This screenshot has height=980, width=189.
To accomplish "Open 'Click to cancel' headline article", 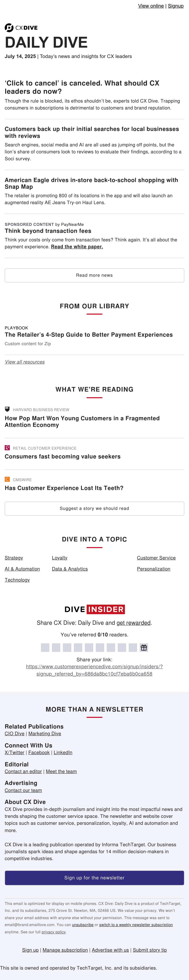I will point(82,87).
